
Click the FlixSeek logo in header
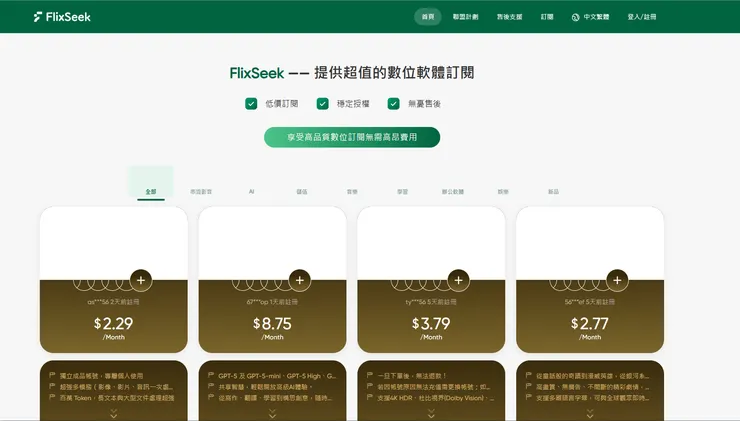click(x=62, y=17)
